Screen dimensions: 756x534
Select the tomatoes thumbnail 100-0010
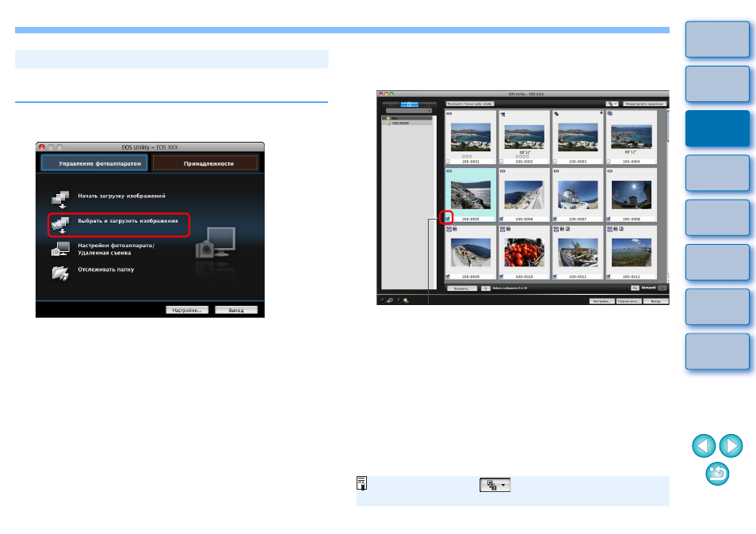tap(524, 253)
